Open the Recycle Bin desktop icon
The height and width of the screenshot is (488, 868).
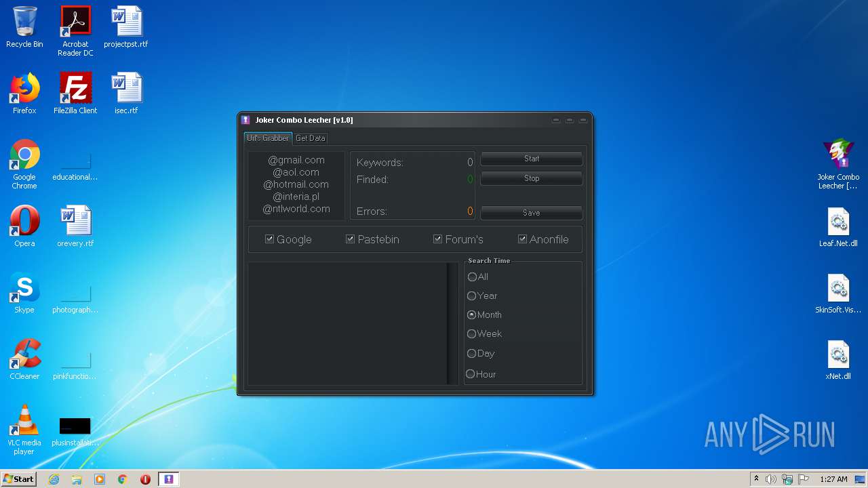coord(24,28)
